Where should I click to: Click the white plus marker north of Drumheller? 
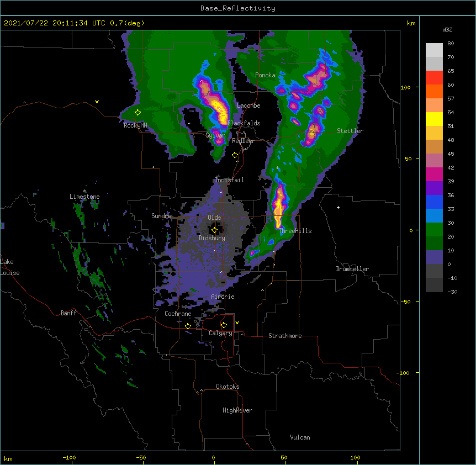point(338,207)
